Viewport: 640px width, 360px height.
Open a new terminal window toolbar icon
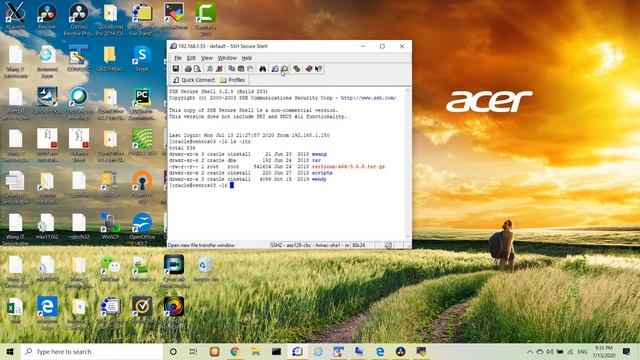pos(275,69)
